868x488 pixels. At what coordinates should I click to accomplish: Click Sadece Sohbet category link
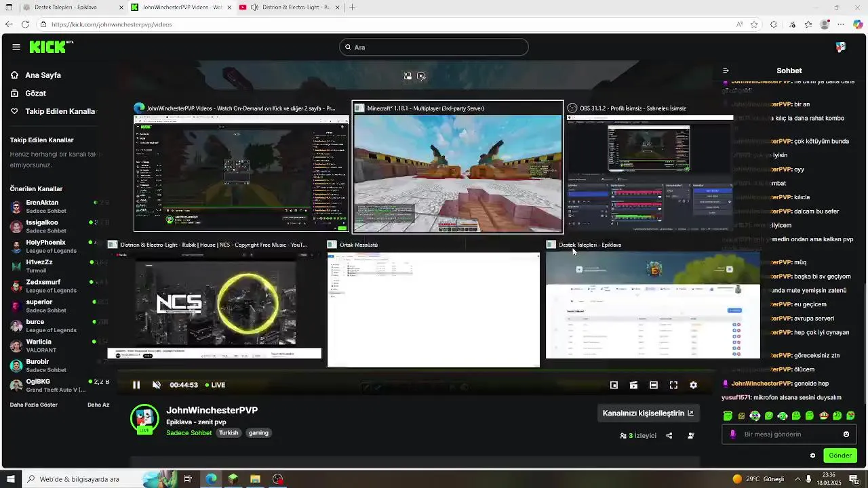[x=189, y=433]
